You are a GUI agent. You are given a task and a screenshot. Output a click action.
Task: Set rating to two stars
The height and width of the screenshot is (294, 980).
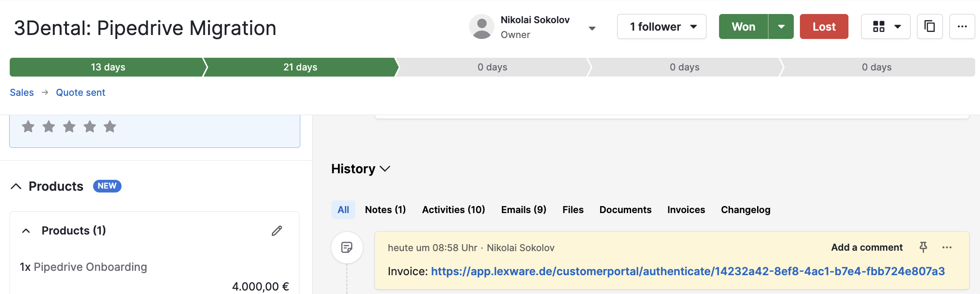(x=49, y=126)
